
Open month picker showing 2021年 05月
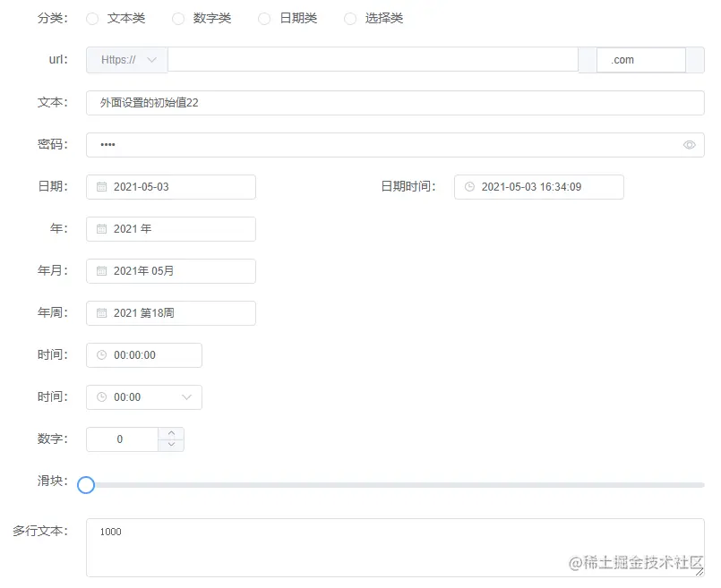[x=171, y=271]
